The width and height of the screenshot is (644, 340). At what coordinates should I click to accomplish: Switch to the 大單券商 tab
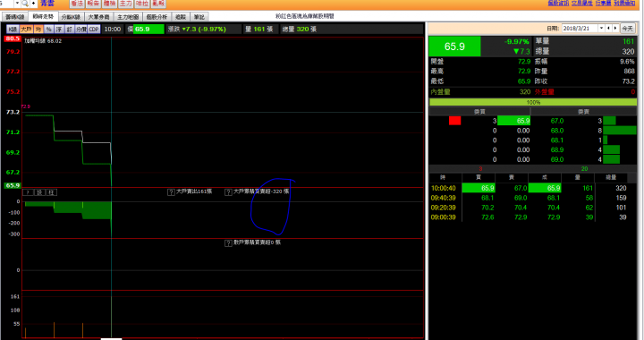tap(99, 17)
